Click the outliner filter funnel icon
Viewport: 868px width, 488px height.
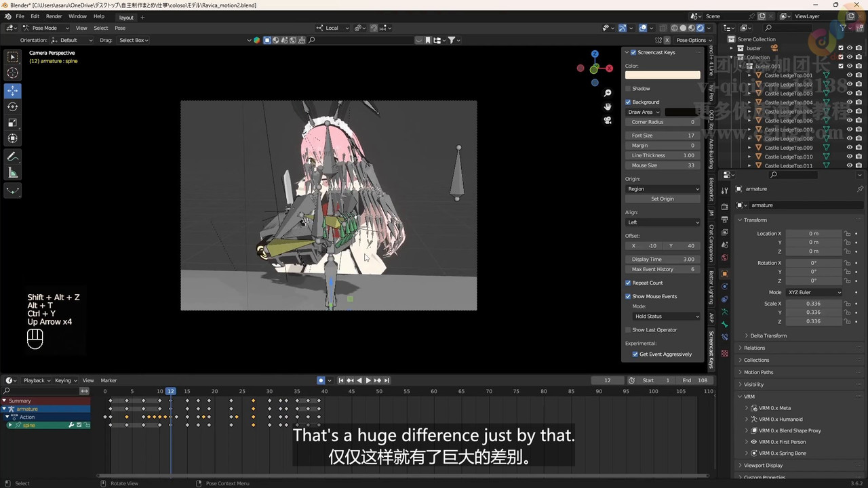843,28
